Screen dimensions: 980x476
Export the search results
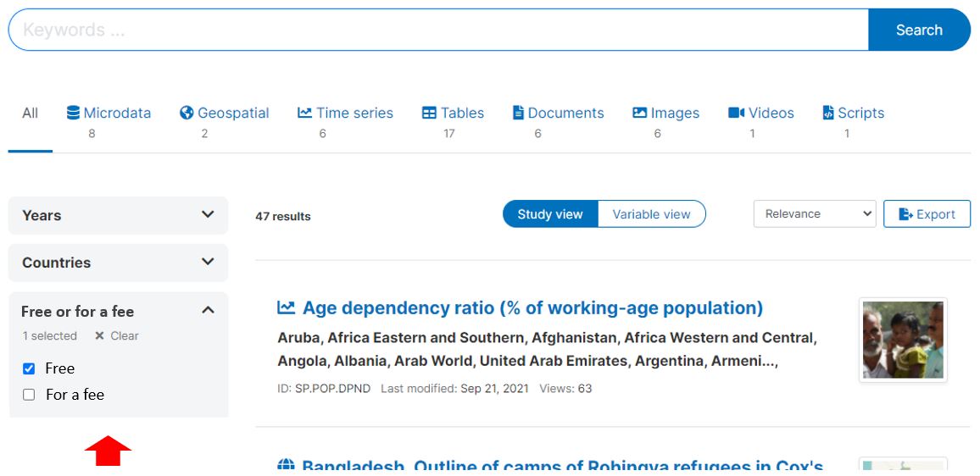(927, 214)
